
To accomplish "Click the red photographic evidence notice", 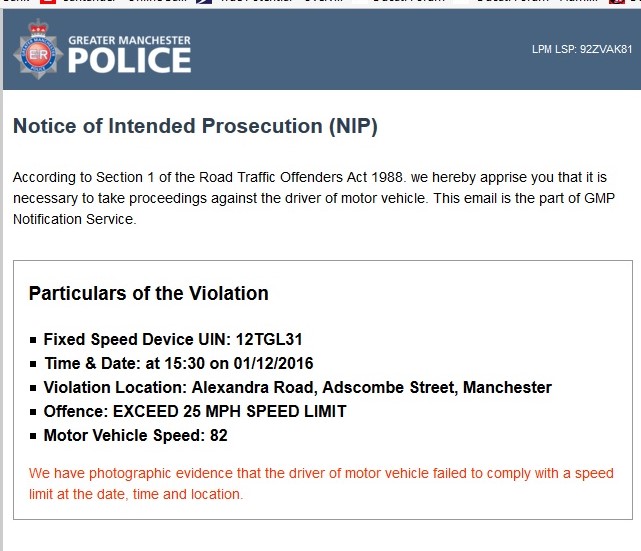I will (320, 484).
